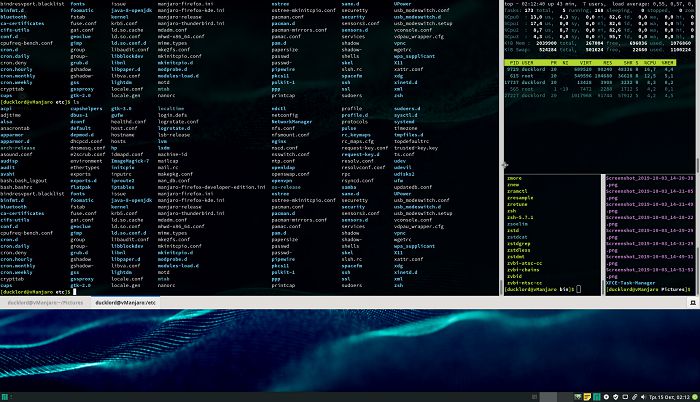This screenshot has height=402, width=700.
Task: Click the acpi directory entry
Action: click(6, 109)
